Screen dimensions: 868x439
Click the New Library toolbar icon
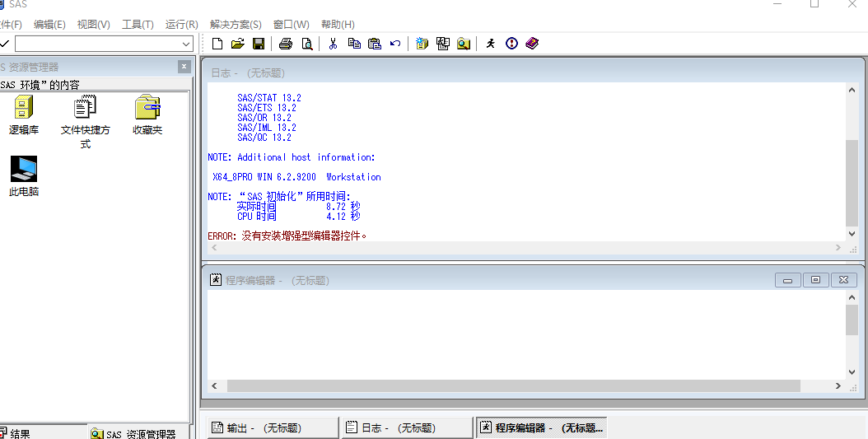pyautogui.click(x=422, y=43)
